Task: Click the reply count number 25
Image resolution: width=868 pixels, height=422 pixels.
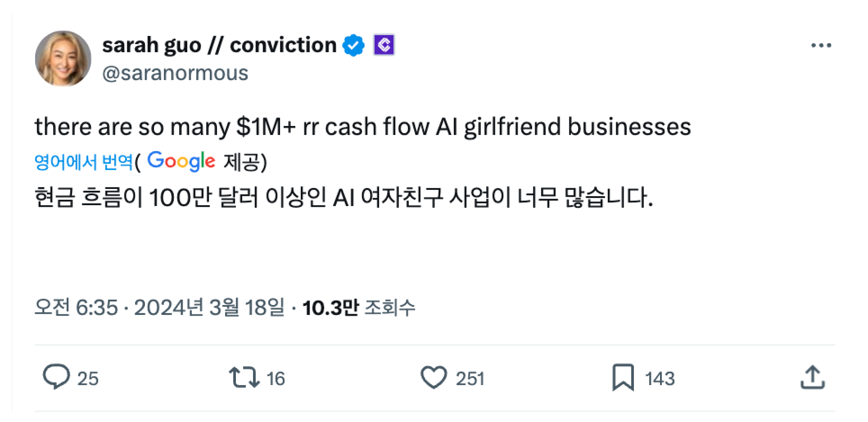Action: click(x=88, y=379)
